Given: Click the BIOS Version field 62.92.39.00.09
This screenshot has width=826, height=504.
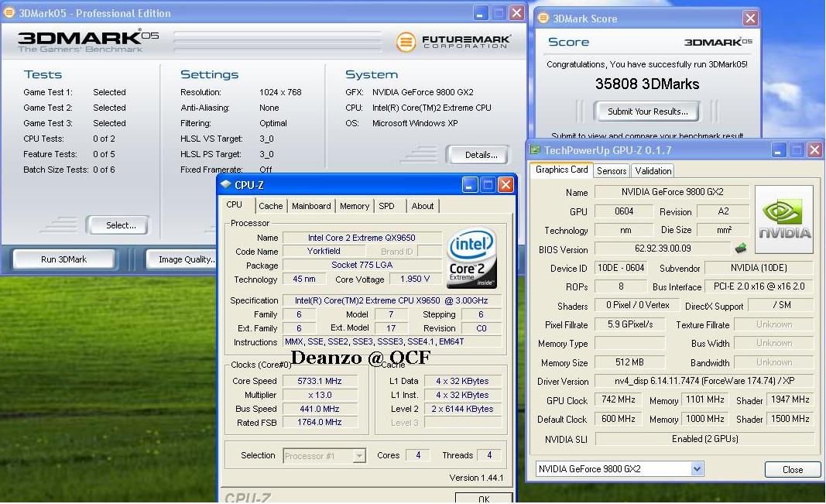Looking at the screenshot, I should point(663,248).
